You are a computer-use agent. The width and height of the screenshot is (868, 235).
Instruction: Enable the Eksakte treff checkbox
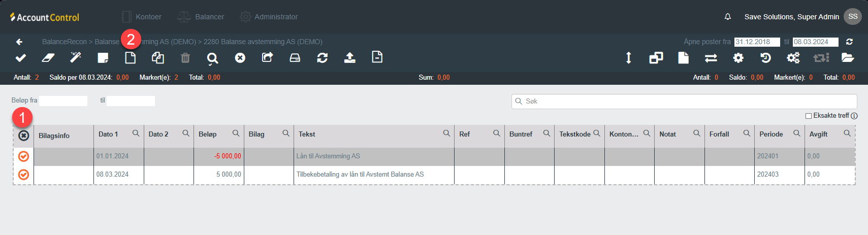coord(809,116)
